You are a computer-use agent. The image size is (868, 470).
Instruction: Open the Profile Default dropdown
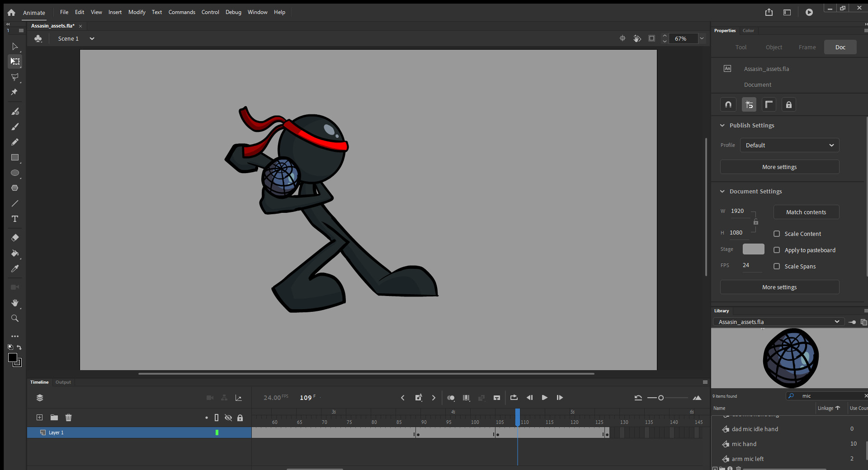(789, 145)
